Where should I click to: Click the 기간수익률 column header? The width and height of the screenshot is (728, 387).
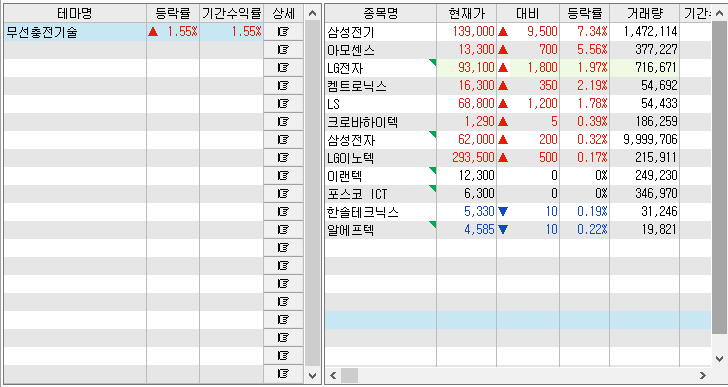click(231, 13)
